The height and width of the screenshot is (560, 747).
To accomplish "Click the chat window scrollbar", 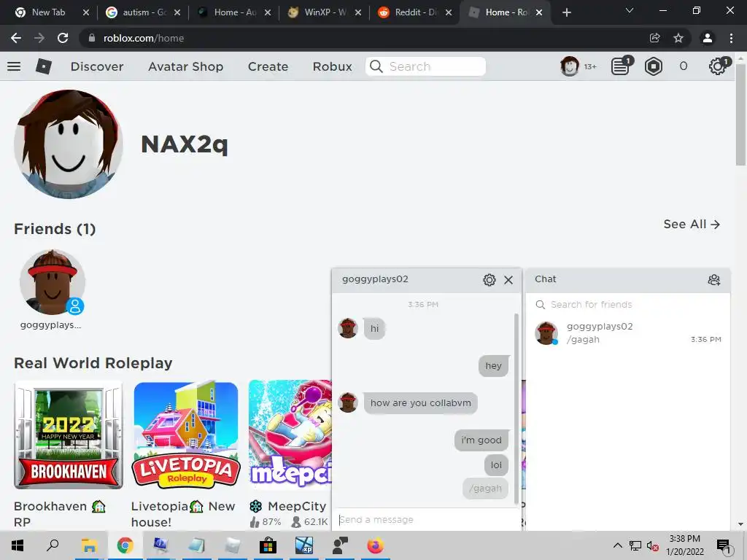I will click(517, 408).
